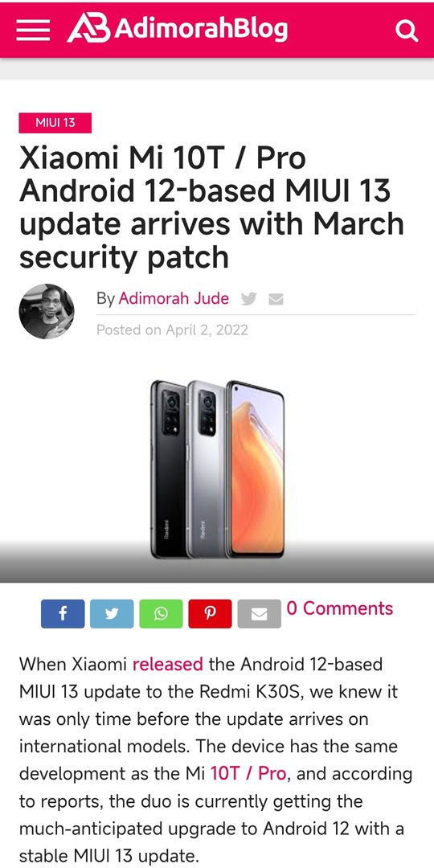This screenshot has height=868, width=434.
Task: Open author's Twitter icon beside byline
Action: pos(248,300)
